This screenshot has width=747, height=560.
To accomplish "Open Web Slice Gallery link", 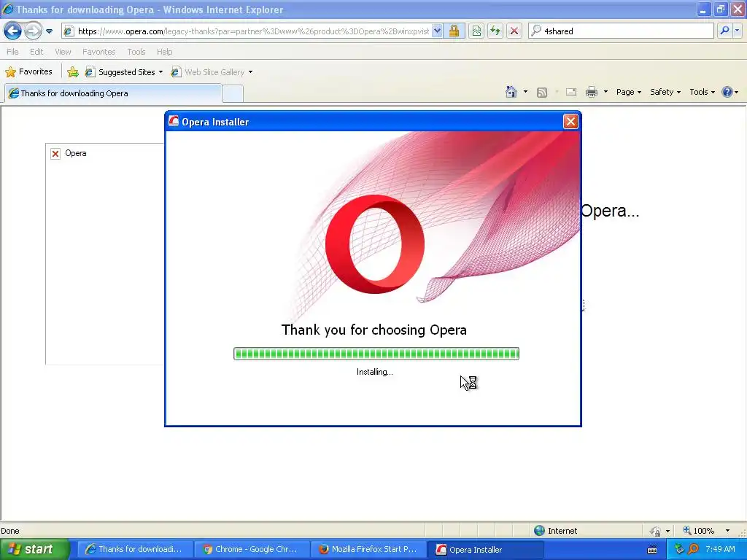I will [x=208, y=72].
